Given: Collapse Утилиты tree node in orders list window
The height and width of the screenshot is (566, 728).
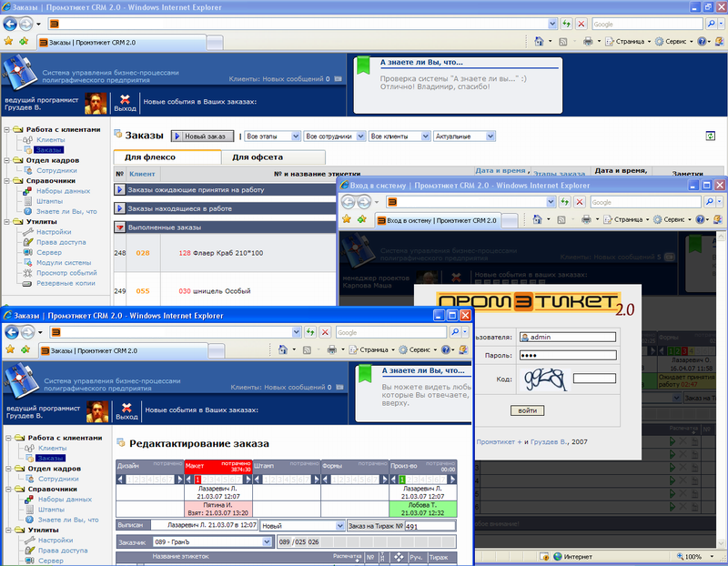Looking at the screenshot, I should point(7,222).
